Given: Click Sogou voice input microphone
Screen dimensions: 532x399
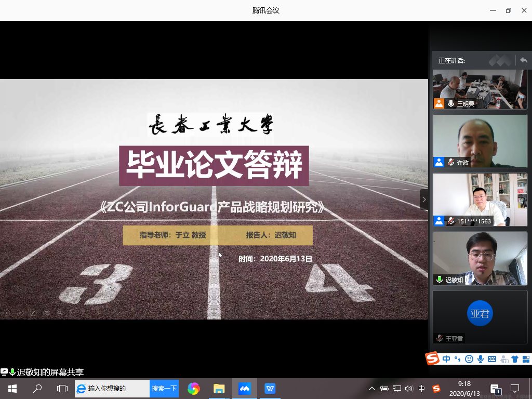Looking at the screenshot, I should coord(481,359).
